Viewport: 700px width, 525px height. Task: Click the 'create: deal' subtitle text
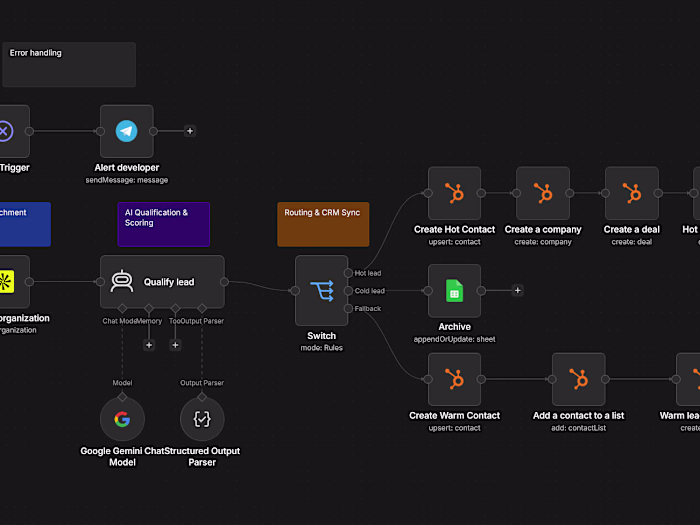pos(632,242)
